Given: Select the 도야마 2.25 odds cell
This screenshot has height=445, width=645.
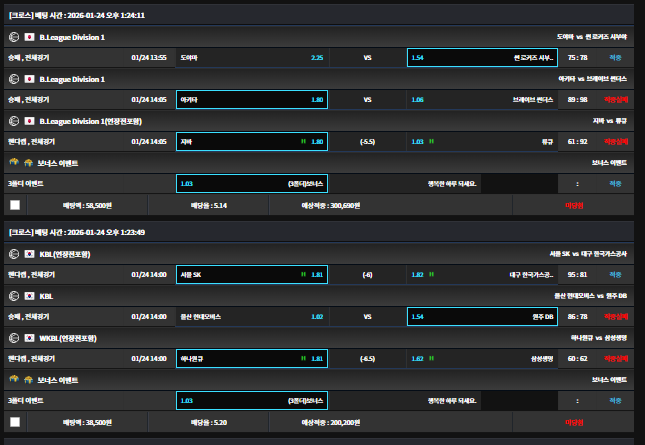Looking at the screenshot, I should (251, 58).
